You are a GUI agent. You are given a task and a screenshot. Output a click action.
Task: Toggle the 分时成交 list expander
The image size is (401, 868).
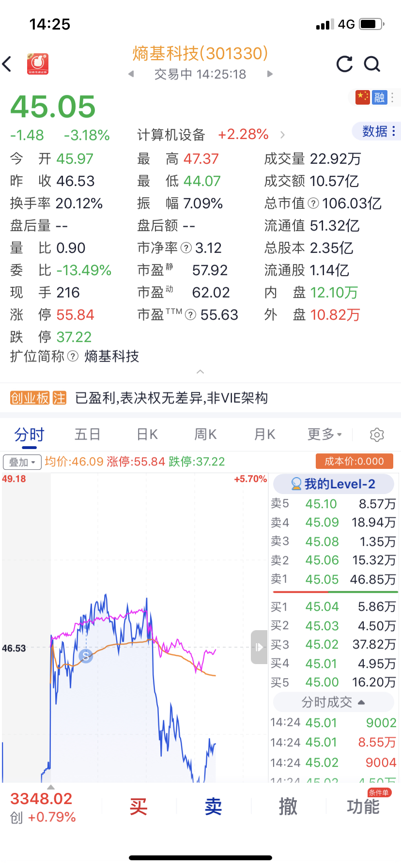334,702
